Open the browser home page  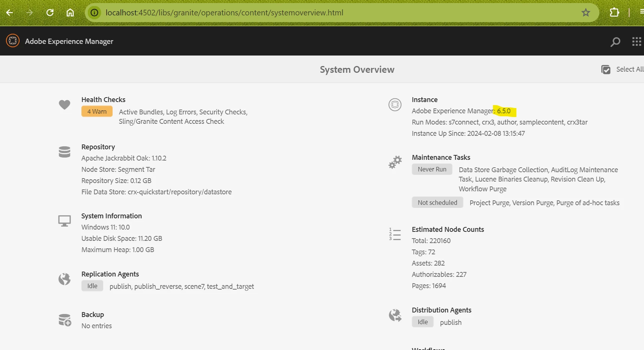coord(70,13)
